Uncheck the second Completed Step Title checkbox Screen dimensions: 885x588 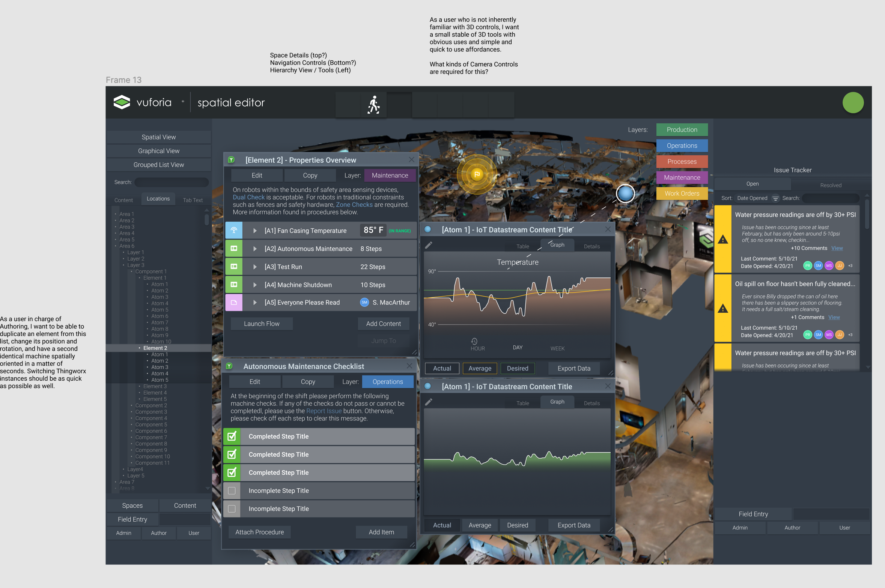[232, 454]
